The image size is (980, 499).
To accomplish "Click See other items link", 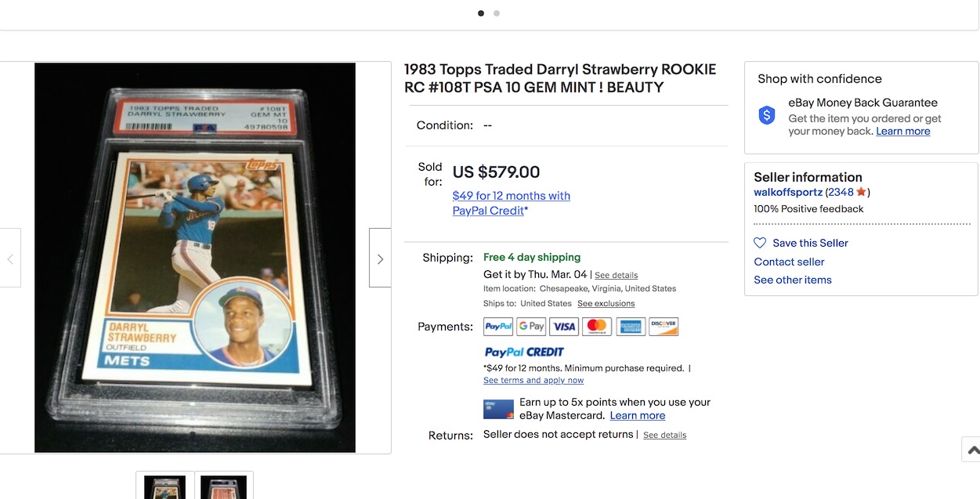I will click(793, 280).
